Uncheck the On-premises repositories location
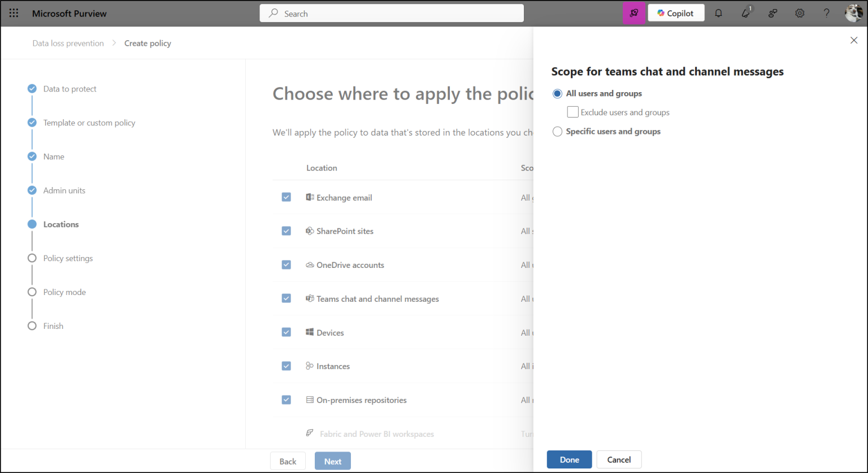The width and height of the screenshot is (868, 473). pos(286,400)
